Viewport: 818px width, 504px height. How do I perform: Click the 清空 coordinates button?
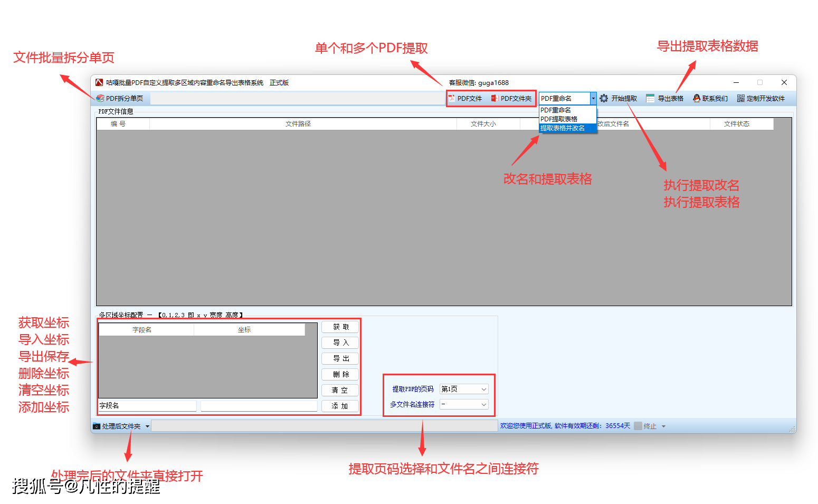340,391
